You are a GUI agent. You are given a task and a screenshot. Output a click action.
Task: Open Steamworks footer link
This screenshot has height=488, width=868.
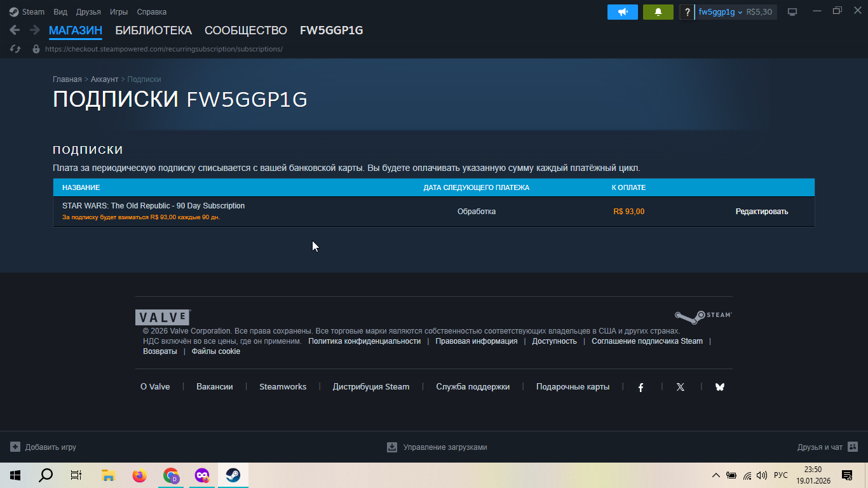coord(283,387)
